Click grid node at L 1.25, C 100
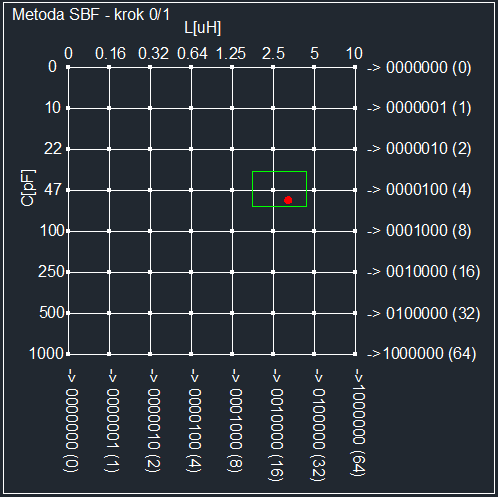 click(x=232, y=231)
